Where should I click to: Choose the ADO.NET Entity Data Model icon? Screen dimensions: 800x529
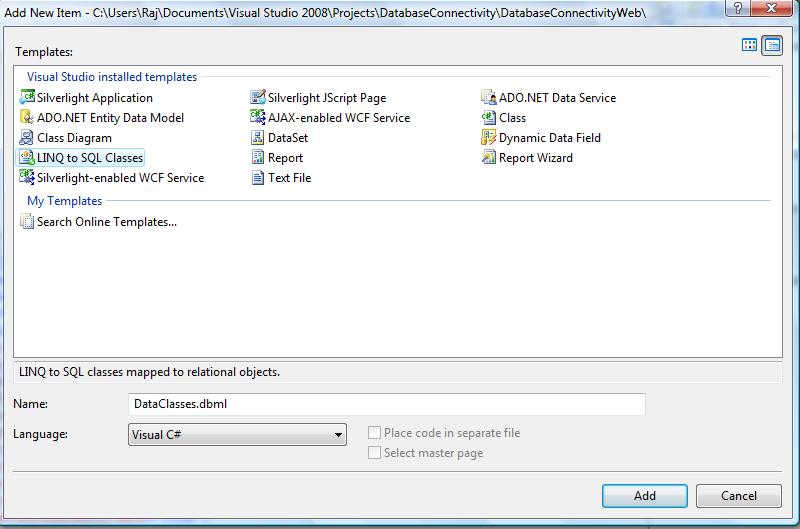click(x=27, y=117)
